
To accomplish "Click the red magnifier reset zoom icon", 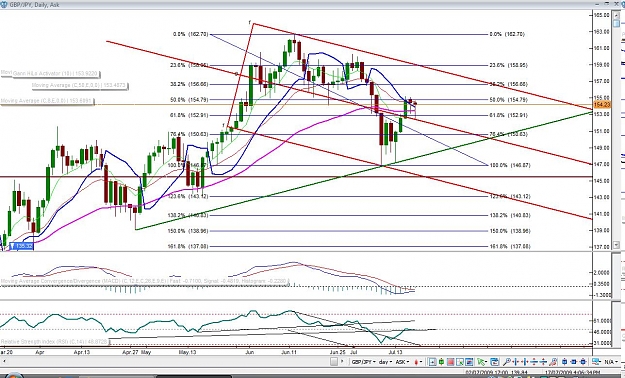I will click(553, 362).
